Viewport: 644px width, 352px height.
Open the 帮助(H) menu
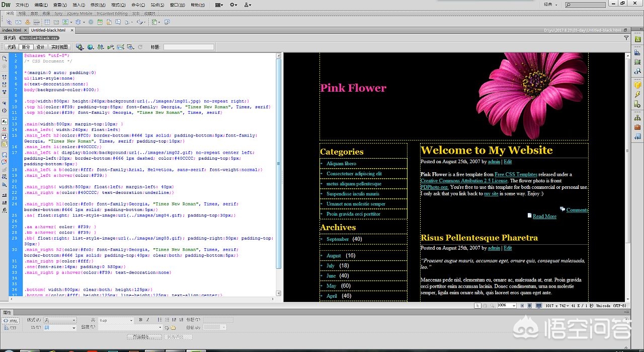pos(198,5)
